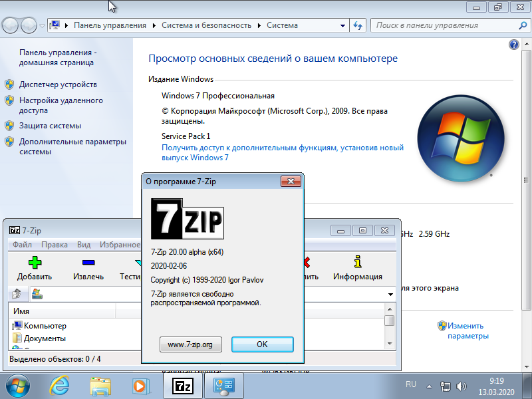Minimize the 7-Zip window
Viewport: 532px width, 399px height.
[x=340, y=231]
